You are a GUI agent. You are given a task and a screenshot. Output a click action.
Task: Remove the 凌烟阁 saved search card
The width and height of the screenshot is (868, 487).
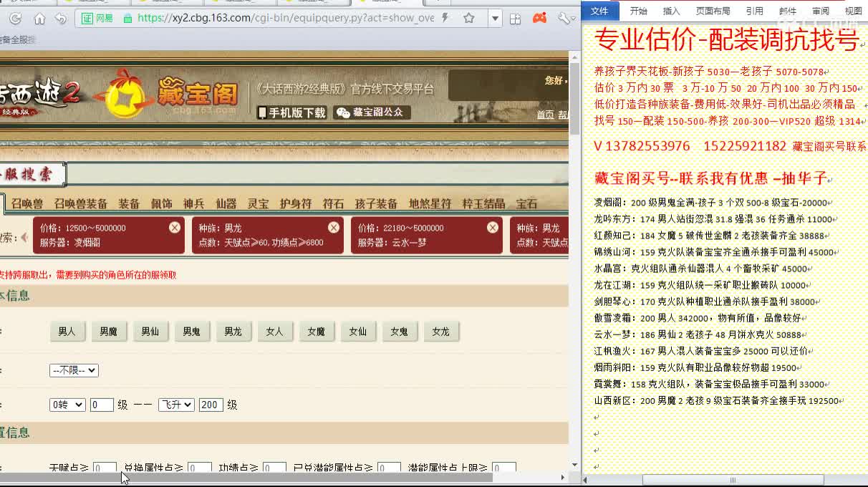(x=175, y=227)
